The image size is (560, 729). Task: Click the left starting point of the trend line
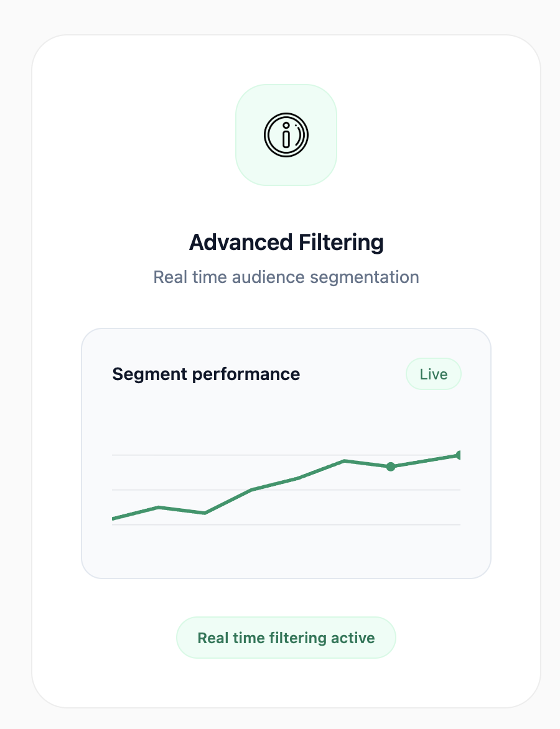[114, 518]
